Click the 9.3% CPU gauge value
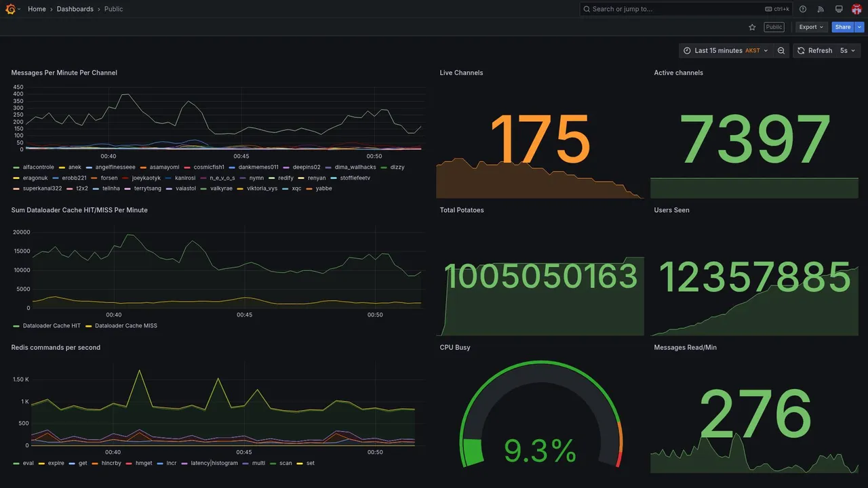 pyautogui.click(x=540, y=451)
